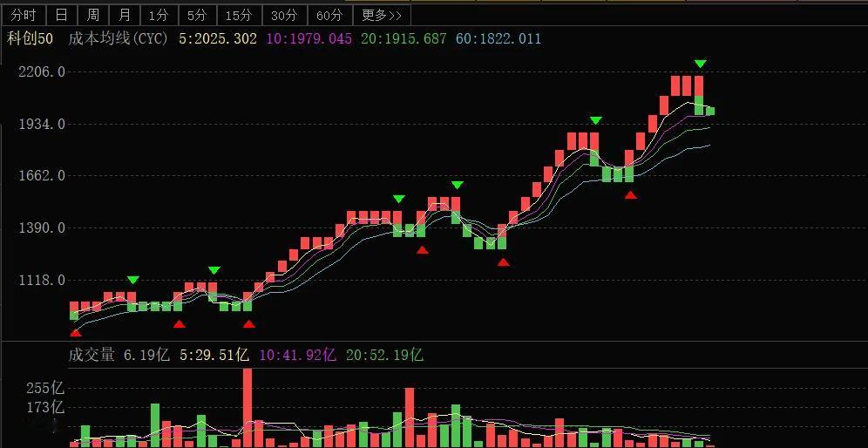The width and height of the screenshot is (868, 448).
Task: Click the 5:29.51亿 volume average value
Action: click(214, 355)
